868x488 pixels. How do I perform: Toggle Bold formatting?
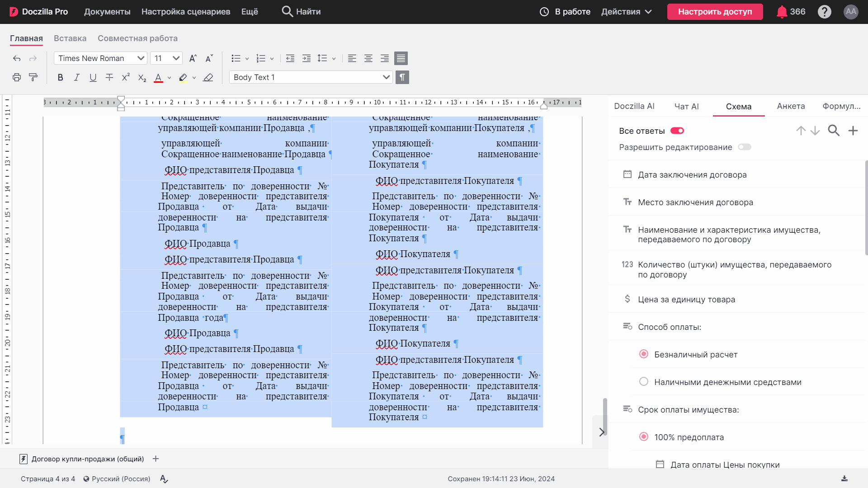[60, 77]
